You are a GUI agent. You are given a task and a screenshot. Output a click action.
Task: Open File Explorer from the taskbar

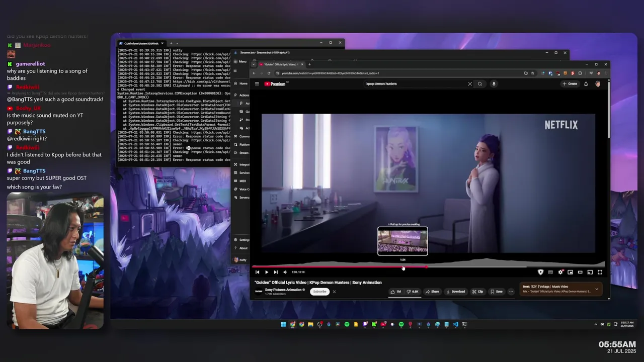310,324
